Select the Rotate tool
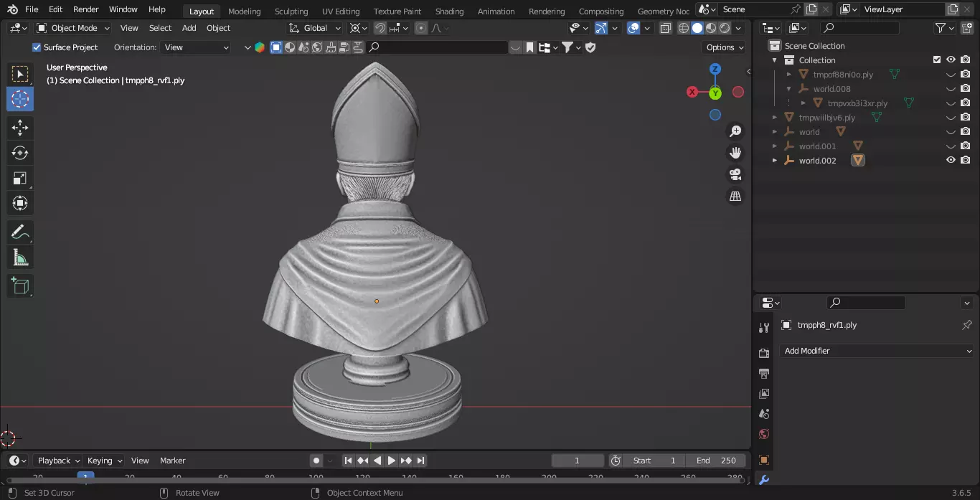Screen dimensions: 980x500 pyautogui.click(x=20, y=153)
